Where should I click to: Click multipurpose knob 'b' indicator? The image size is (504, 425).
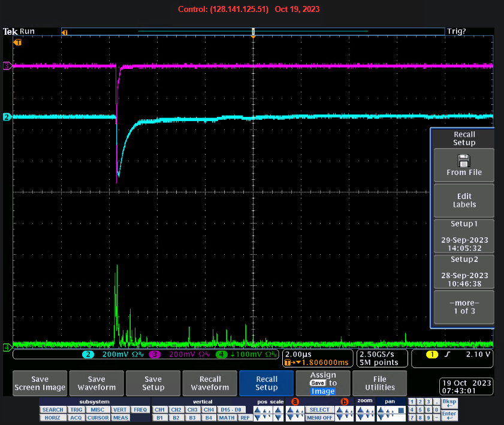344,401
